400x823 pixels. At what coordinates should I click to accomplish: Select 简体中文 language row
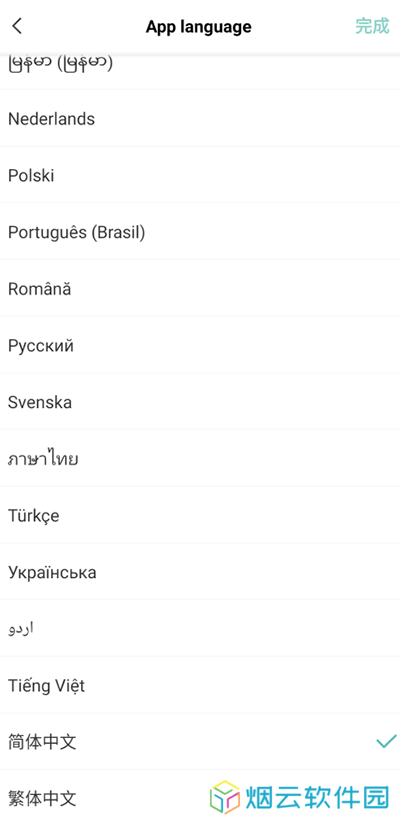(200, 742)
